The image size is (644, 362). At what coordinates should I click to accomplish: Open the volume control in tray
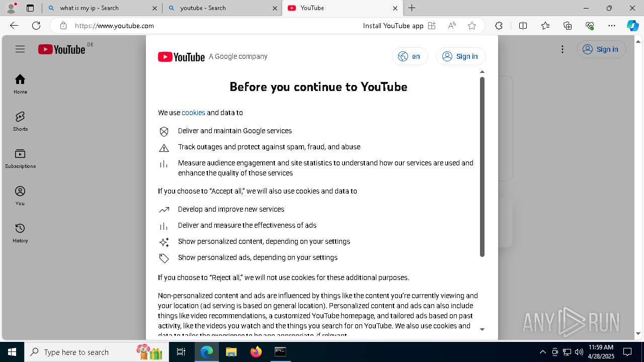[579, 352]
